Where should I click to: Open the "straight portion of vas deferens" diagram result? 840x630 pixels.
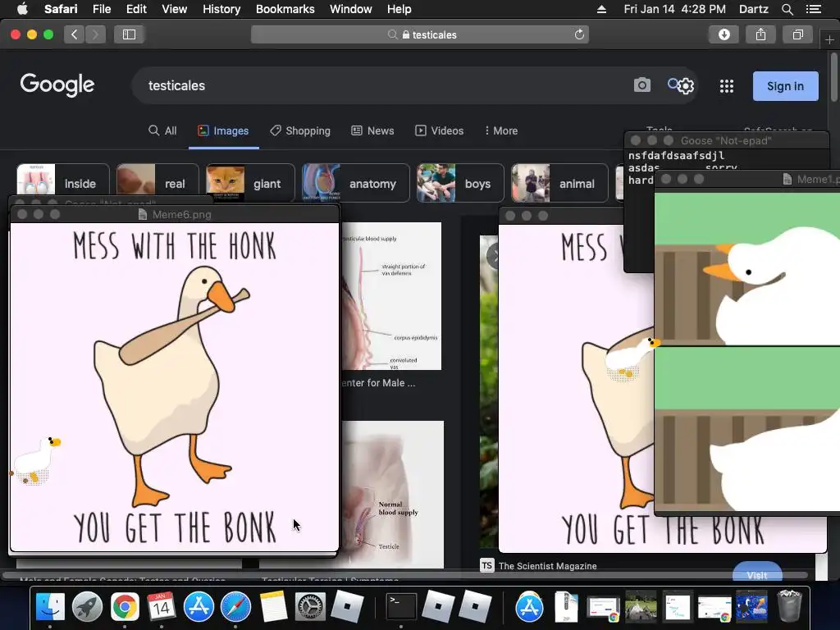(391, 295)
